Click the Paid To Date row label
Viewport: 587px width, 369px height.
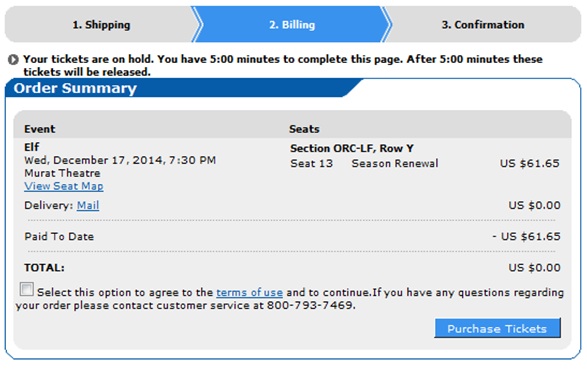[59, 237]
